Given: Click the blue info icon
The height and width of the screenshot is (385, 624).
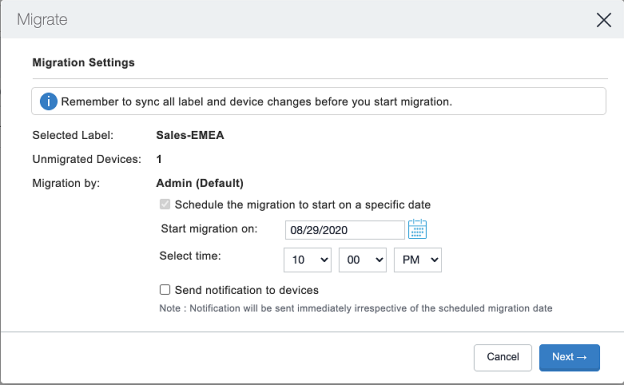Looking at the screenshot, I should tap(49, 102).
